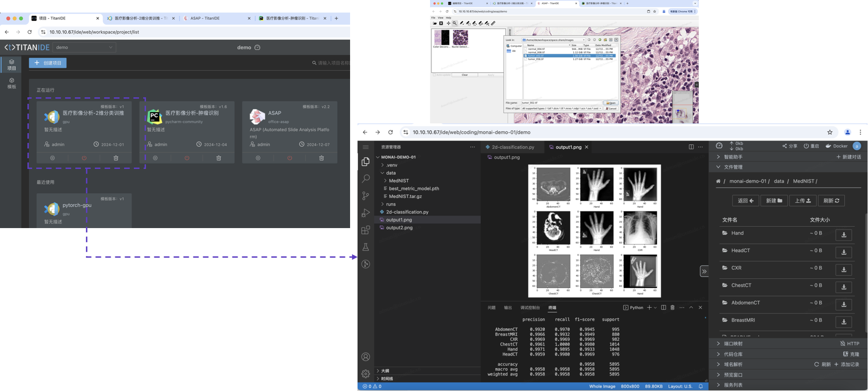Delete the 医疗影像分析-肿瘤识别 project via trash icon
This screenshot has width=868, height=391.
(219, 158)
